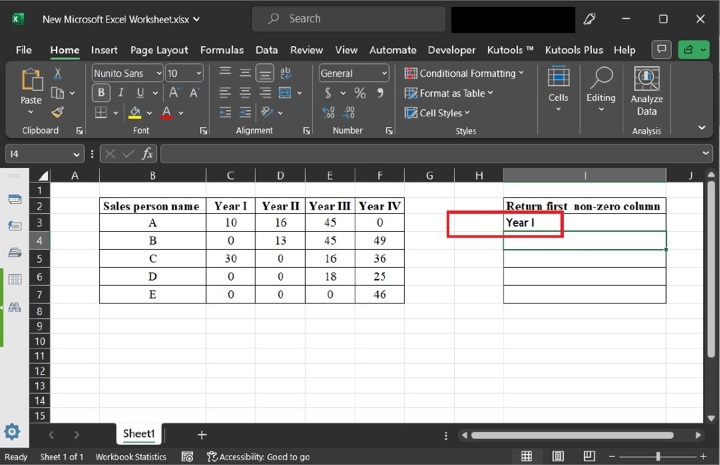
Task: Open the Conditional Formatting dropdown
Action: click(467, 73)
